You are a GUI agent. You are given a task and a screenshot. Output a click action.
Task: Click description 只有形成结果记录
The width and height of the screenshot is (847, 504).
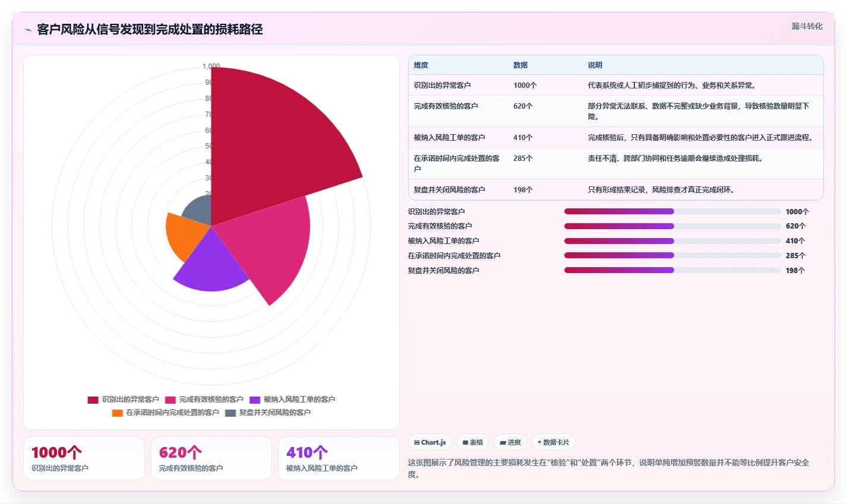click(x=662, y=190)
